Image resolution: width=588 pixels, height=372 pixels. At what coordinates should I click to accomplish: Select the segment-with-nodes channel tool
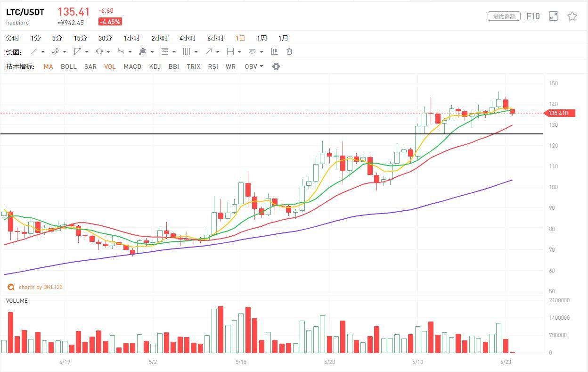coord(55,51)
